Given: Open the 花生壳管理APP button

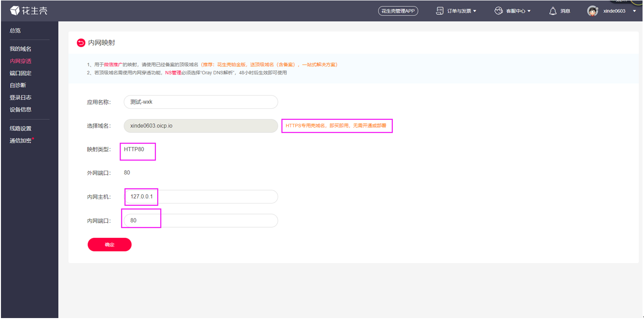Looking at the screenshot, I should [x=398, y=11].
